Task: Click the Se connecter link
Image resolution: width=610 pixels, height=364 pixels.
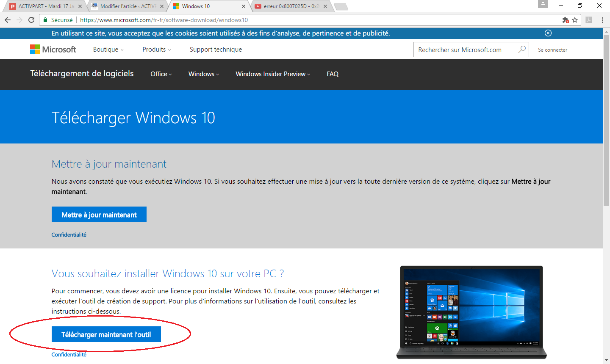Action: pos(552,50)
